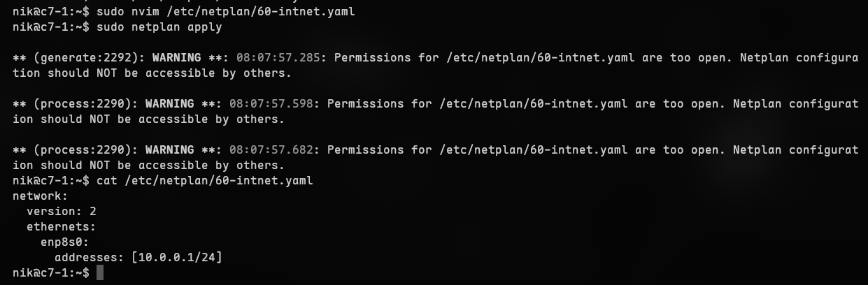
Task: Click WARNING in the 08:07:57.682 line
Action: [x=169, y=150]
